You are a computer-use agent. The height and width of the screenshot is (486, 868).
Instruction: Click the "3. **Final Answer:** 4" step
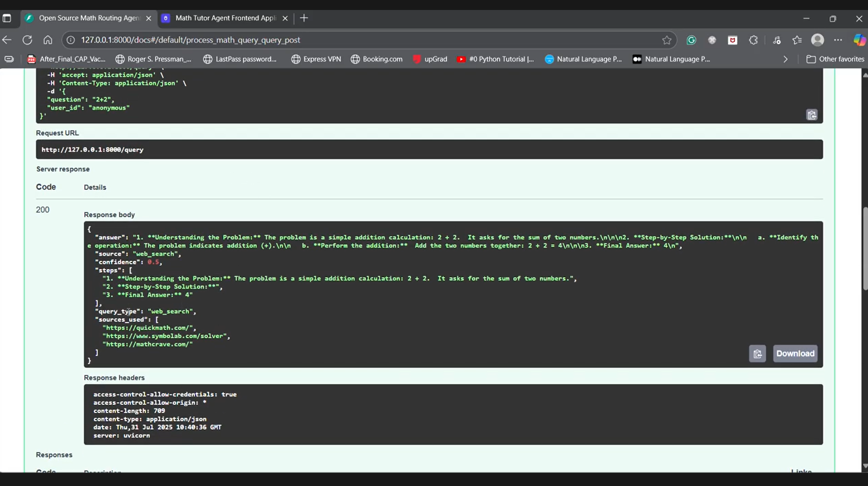148,295
